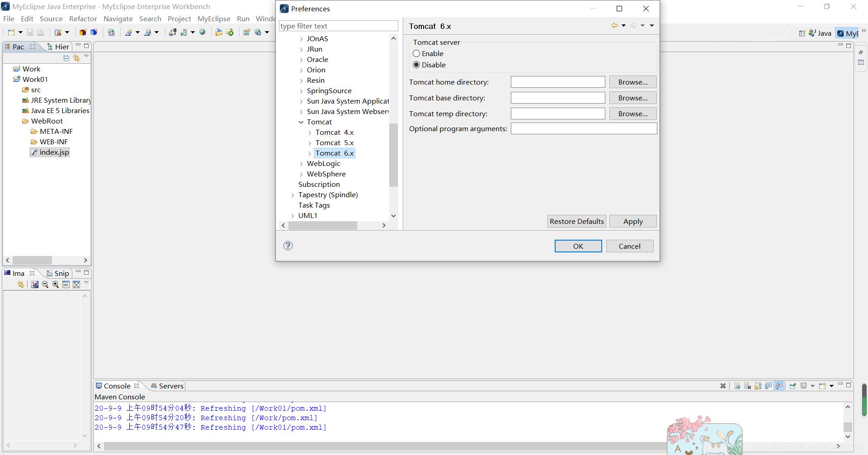Click Cancel in the Preferences dialog

point(630,246)
